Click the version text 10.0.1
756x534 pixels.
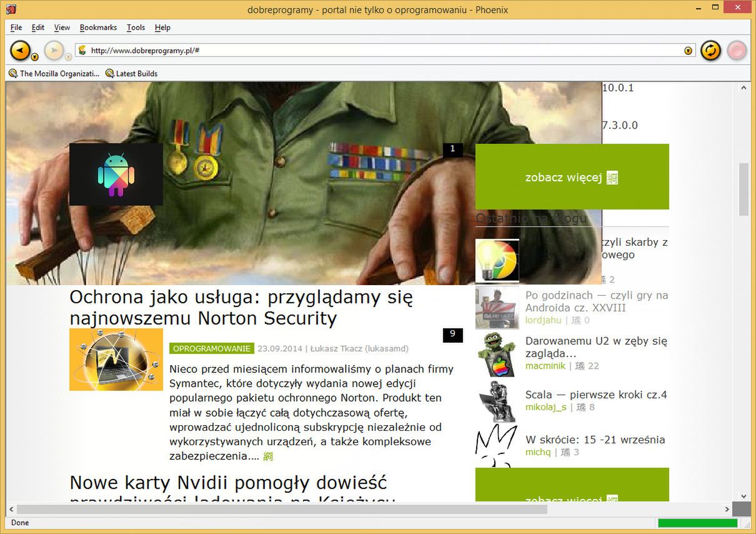click(x=618, y=88)
